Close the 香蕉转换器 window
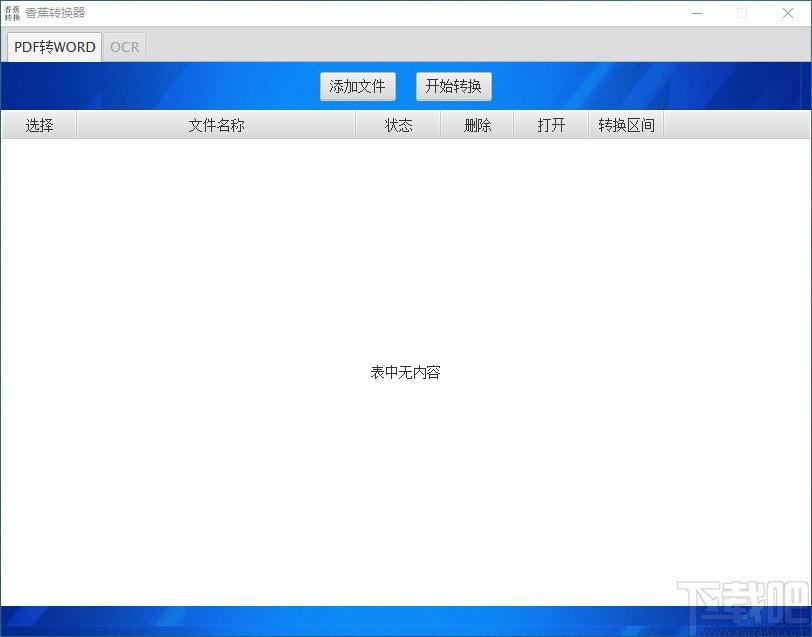The image size is (812, 637). [x=787, y=13]
